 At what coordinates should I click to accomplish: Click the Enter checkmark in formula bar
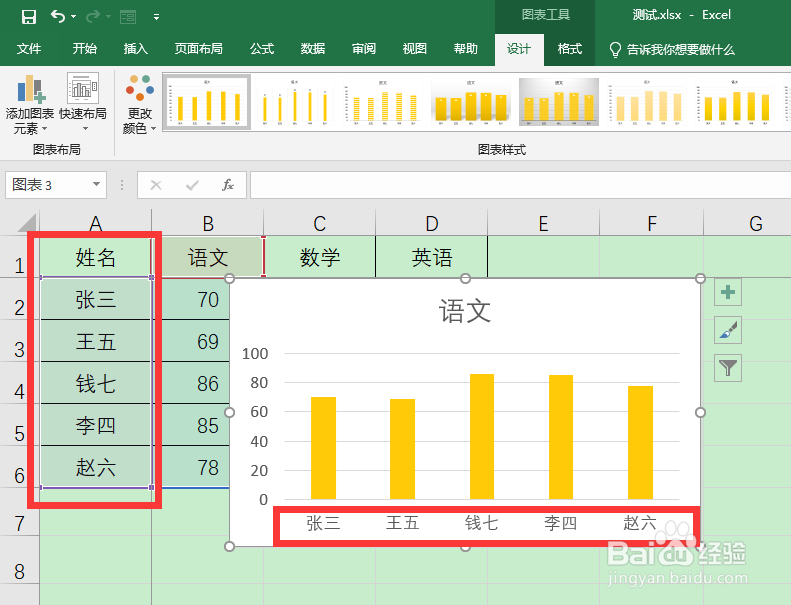pos(192,185)
